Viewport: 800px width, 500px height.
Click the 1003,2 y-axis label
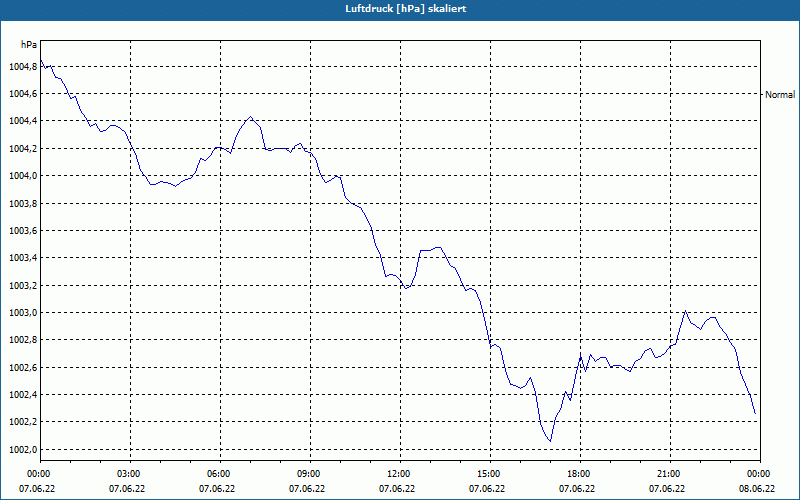click(23, 285)
